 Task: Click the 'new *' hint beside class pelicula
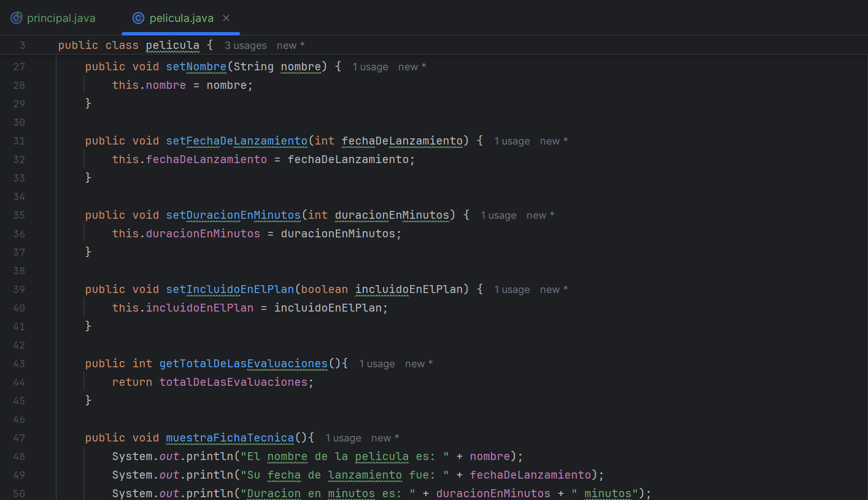pyautogui.click(x=291, y=46)
